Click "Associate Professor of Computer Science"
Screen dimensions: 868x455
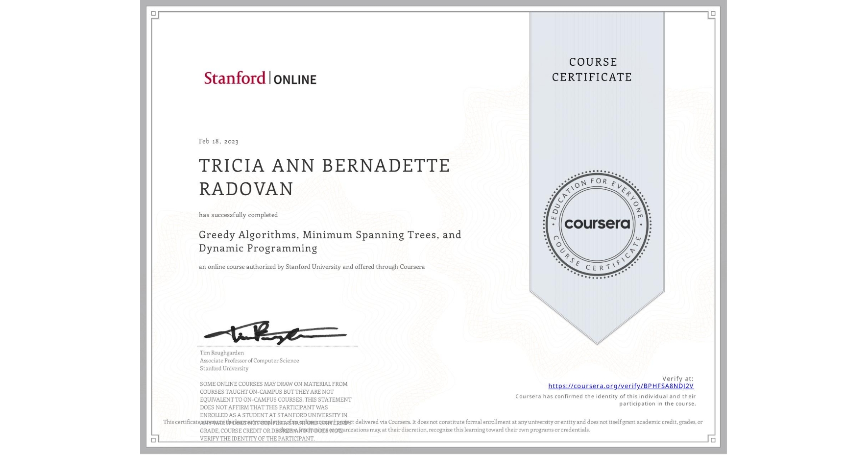pyautogui.click(x=249, y=360)
